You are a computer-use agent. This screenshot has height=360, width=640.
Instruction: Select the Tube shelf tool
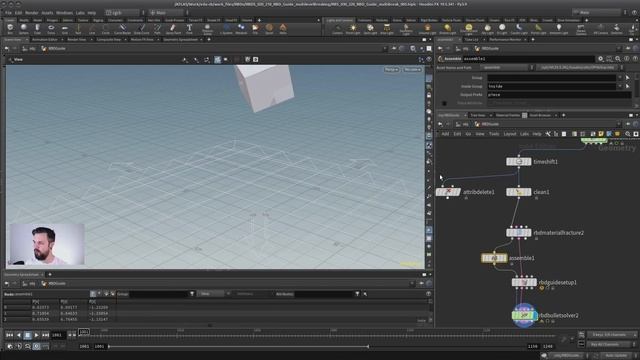point(37,29)
